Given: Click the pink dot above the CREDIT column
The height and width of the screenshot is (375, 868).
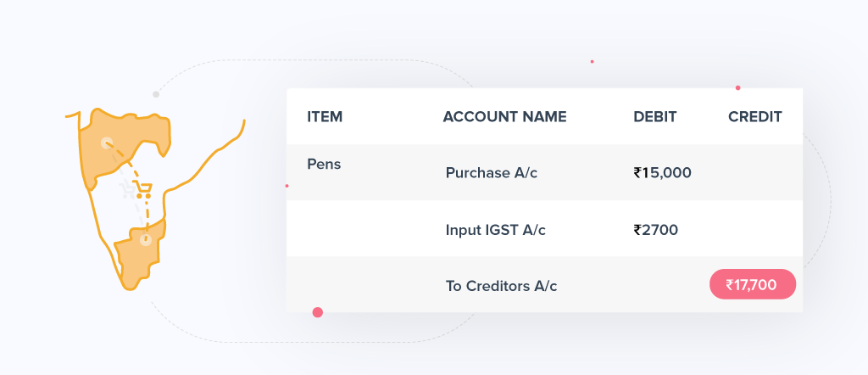Looking at the screenshot, I should (737, 87).
